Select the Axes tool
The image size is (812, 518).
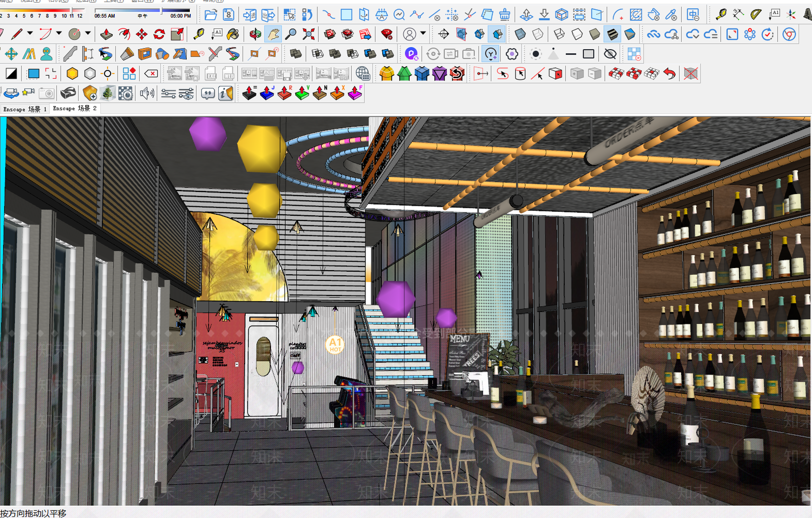(x=791, y=14)
